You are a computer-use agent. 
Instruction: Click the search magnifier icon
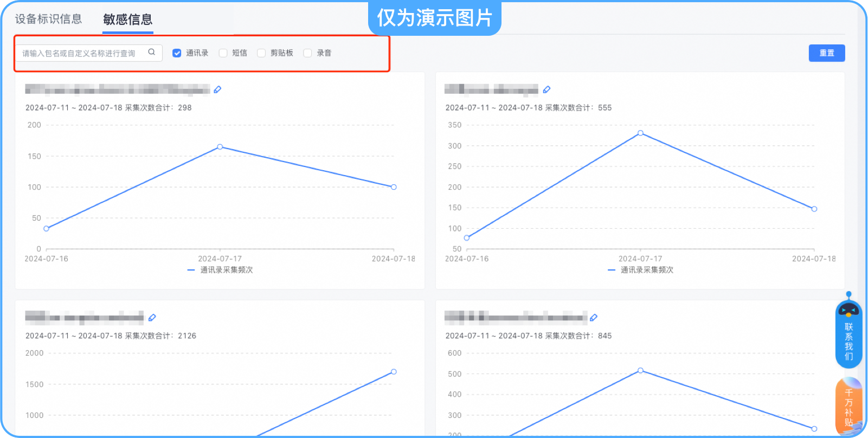[152, 52]
